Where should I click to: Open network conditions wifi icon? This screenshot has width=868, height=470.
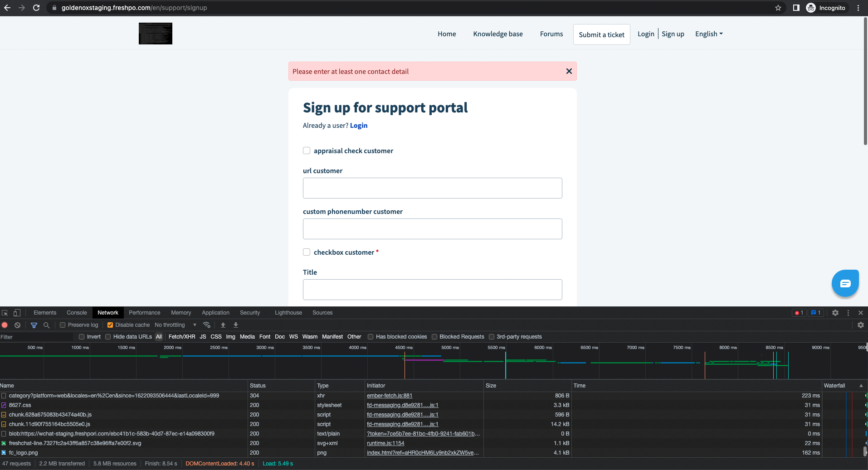tap(207, 325)
